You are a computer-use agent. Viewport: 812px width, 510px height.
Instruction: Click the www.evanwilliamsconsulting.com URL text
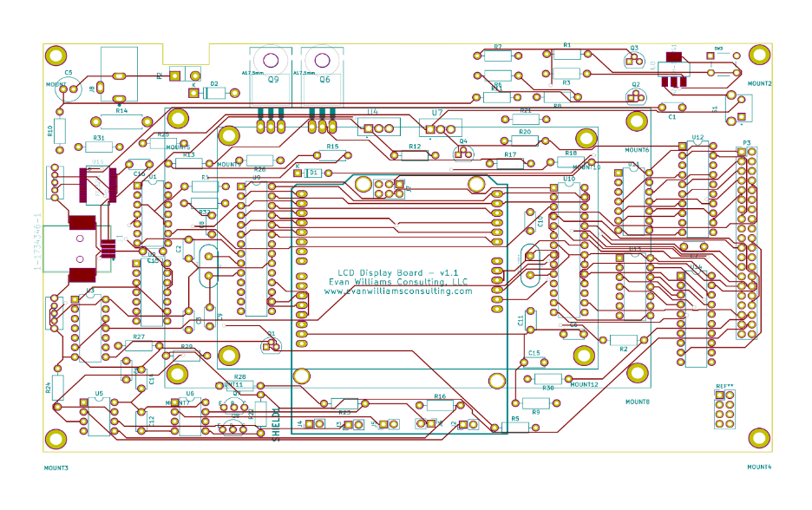(398, 291)
